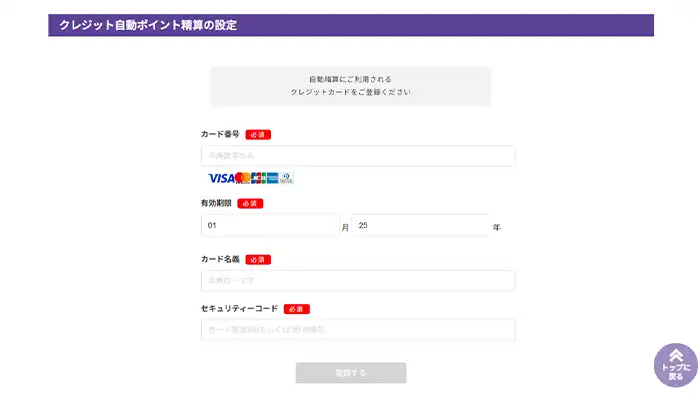Click the 有効期限 field label
The image size is (700, 400).
(216, 203)
